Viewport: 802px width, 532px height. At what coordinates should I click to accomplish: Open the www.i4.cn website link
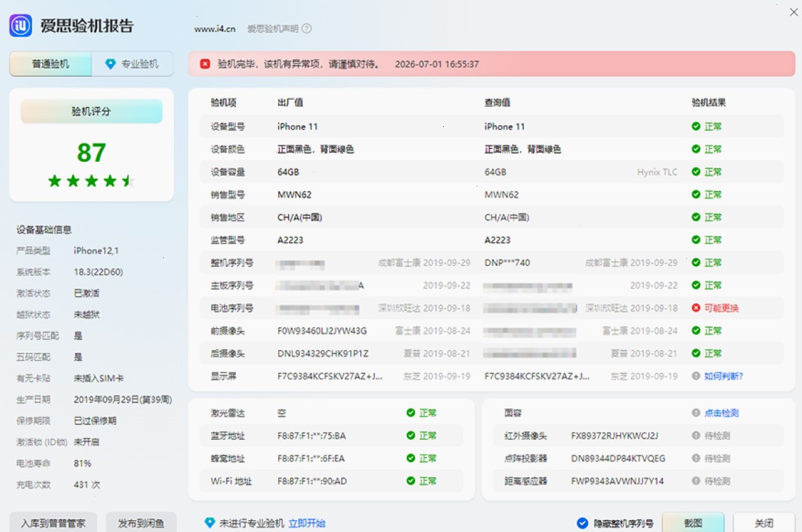(x=215, y=29)
